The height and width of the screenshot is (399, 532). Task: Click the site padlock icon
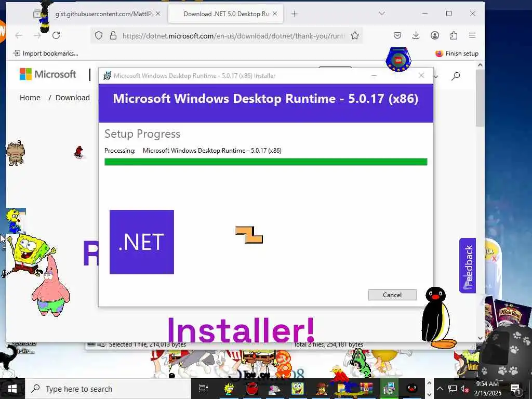(113, 36)
